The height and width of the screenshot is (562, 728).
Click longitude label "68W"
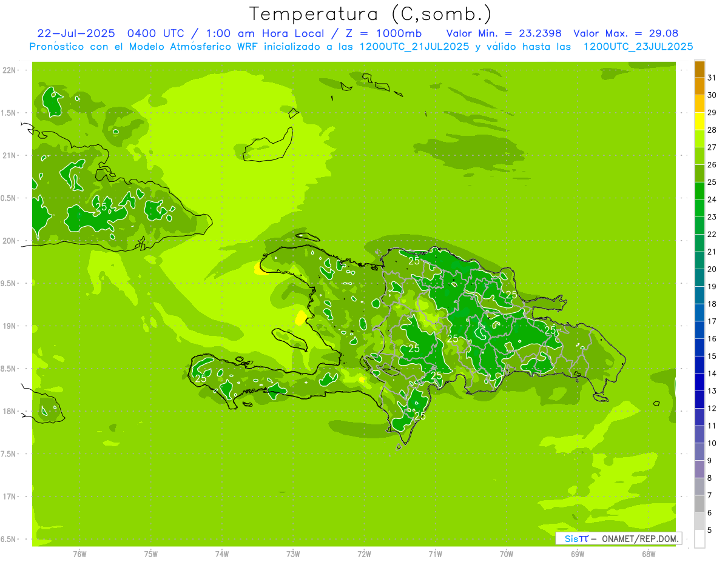pyautogui.click(x=649, y=554)
